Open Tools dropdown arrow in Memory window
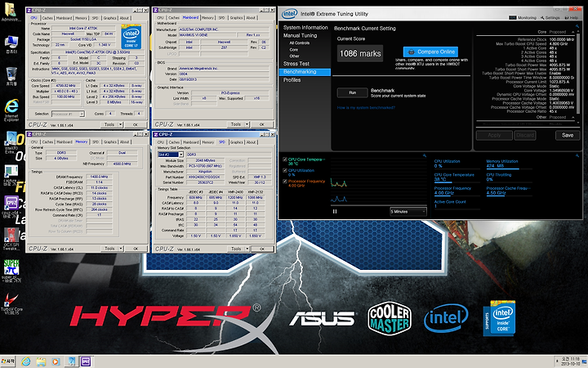The width and height of the screenshot is (588, 368). point(120,249)
